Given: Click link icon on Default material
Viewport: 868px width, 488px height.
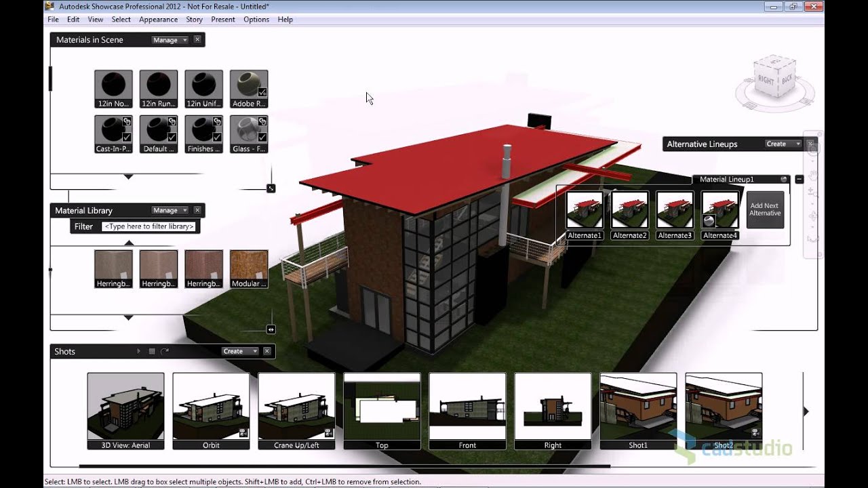Looking at the screenshot, I should tap(172, 121).
